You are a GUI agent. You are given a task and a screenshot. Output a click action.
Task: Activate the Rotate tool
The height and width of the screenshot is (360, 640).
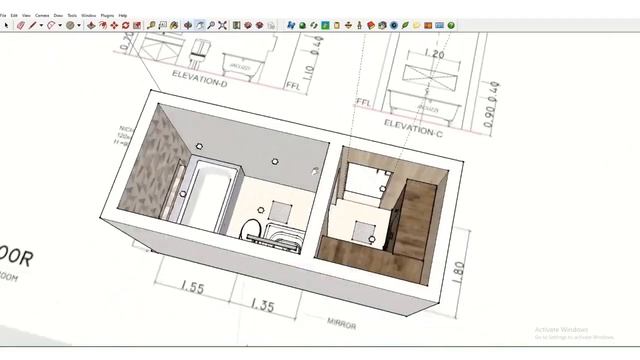click(126, 25)
